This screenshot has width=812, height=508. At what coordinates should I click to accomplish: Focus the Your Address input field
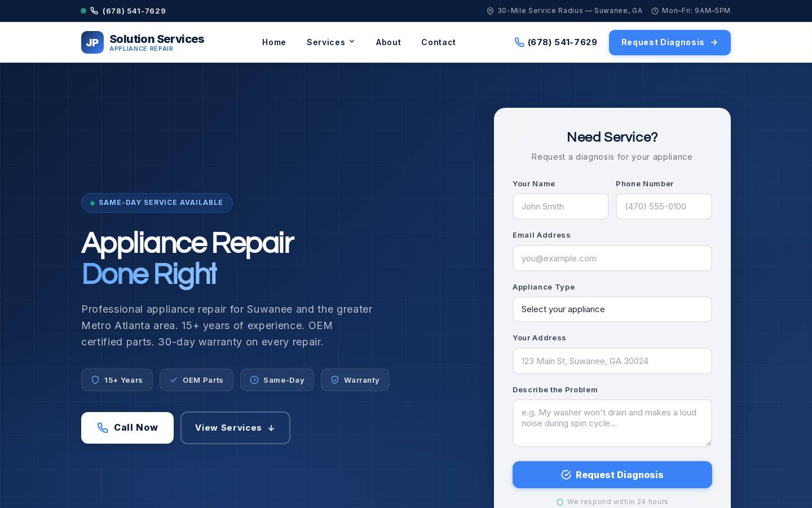[612, 361]
